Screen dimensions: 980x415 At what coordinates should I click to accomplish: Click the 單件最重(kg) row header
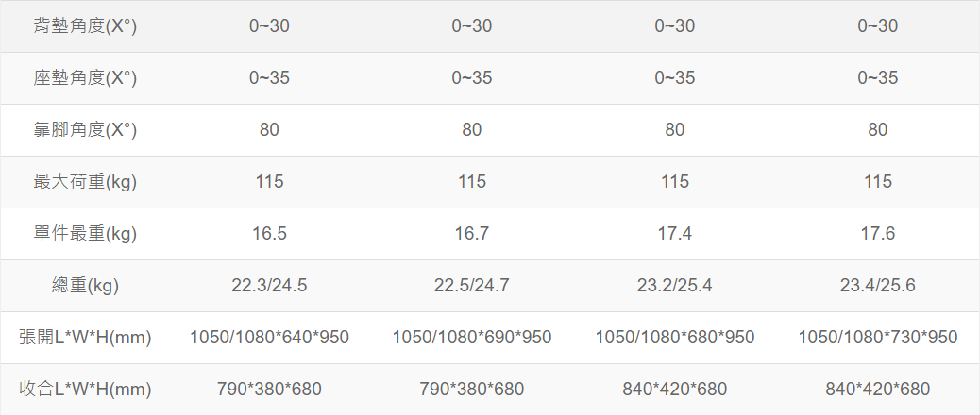point(86,234)
